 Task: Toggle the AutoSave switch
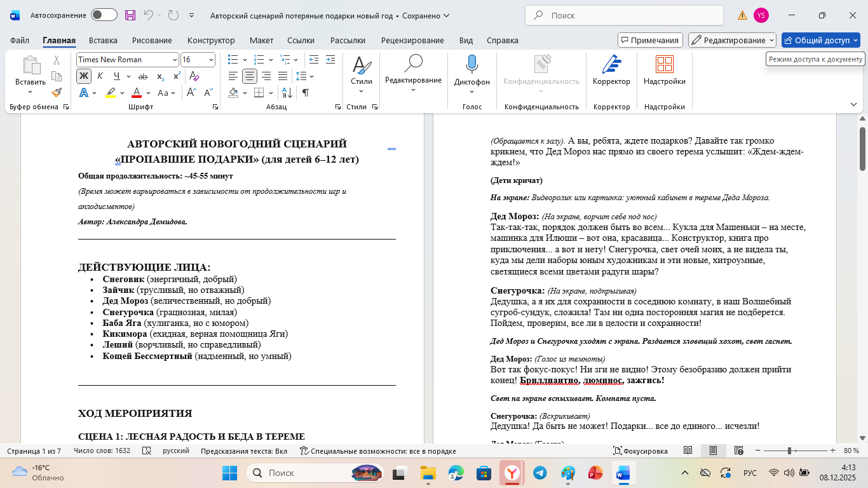[x=104, y=15]
